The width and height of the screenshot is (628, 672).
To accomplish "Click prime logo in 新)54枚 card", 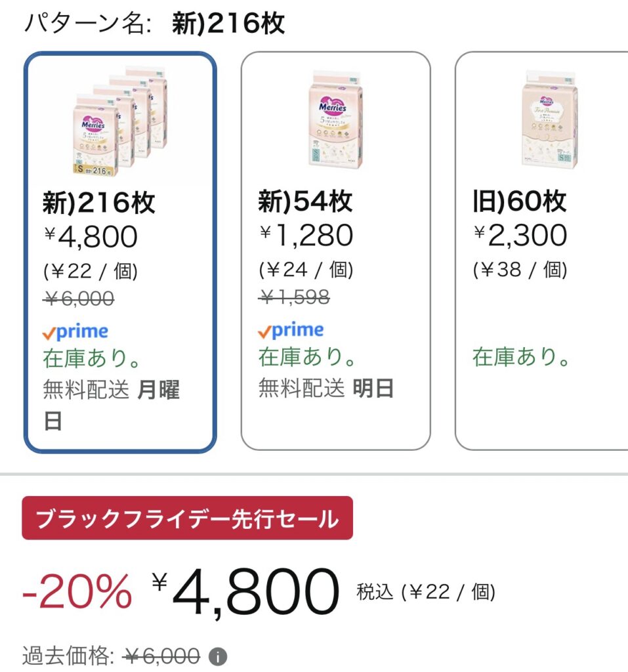I will coord(291,330).
